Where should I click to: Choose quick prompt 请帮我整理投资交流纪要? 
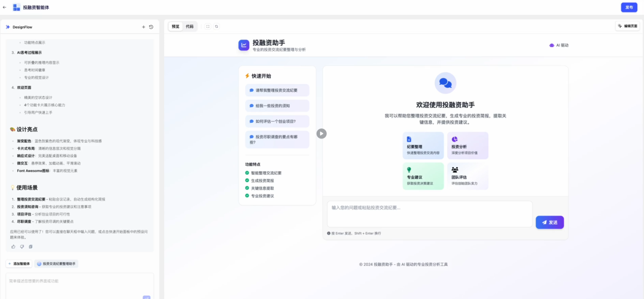(277, 90)
